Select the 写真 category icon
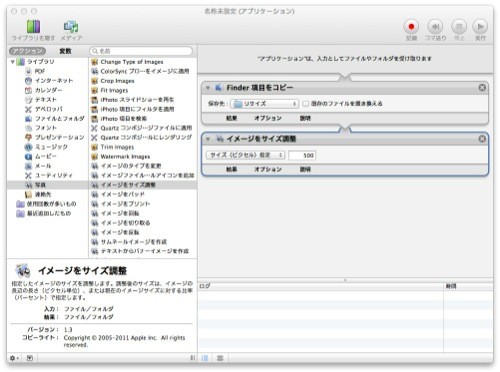 coord(29,185)
